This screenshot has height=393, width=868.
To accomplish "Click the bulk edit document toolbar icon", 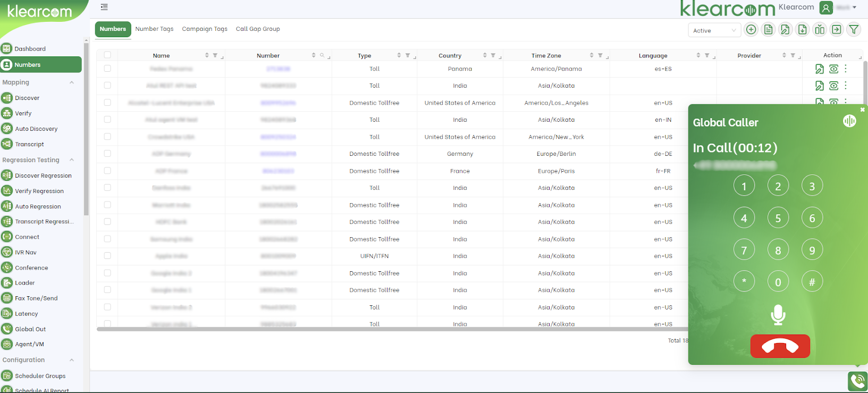I will (x=786, y=30).
